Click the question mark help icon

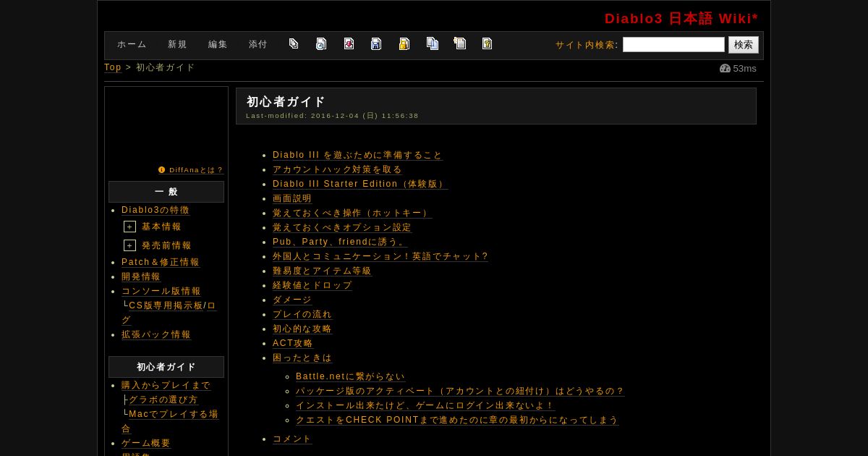click(x=488, y=43)
